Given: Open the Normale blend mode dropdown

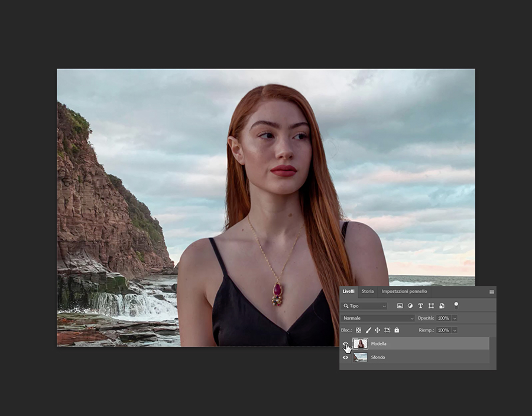Looking at the screenshot, I should (x=378, y=318).
